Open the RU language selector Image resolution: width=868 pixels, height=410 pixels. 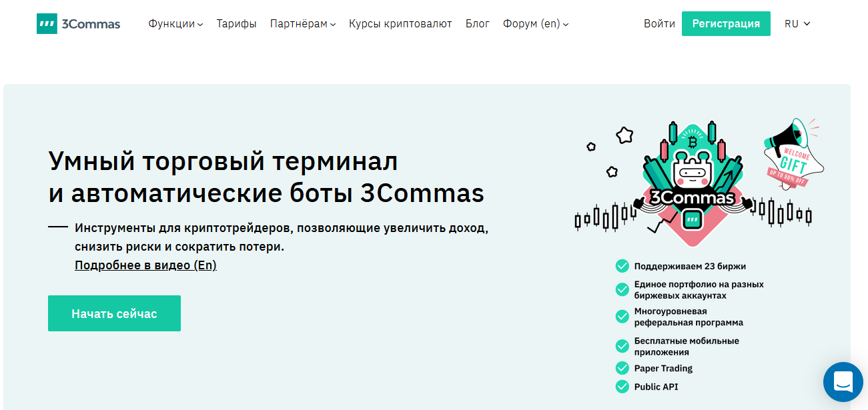point(797,23)
